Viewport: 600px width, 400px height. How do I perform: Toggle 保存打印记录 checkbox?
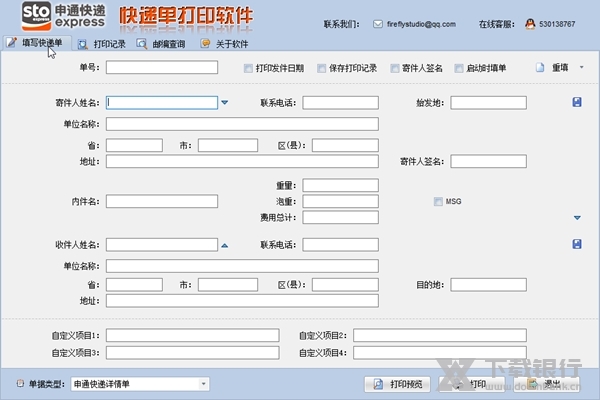[x=321, y=68]
